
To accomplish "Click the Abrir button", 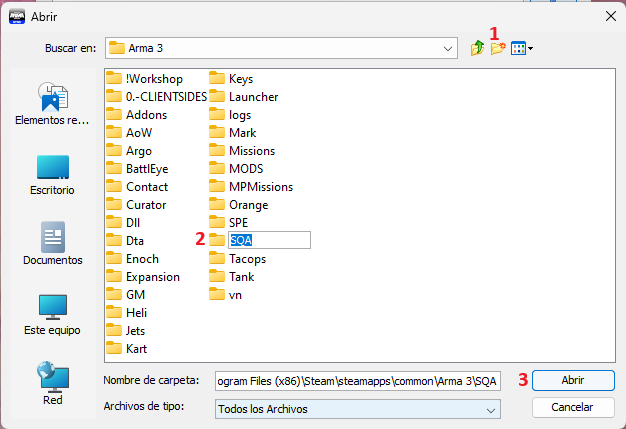I will (573, 380).
